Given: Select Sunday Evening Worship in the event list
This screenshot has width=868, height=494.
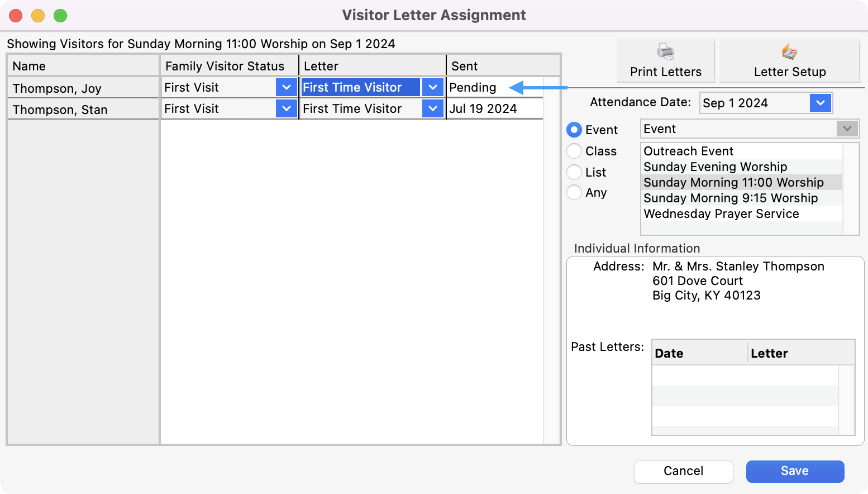Looking at the screenshot, I should point(715,167).
